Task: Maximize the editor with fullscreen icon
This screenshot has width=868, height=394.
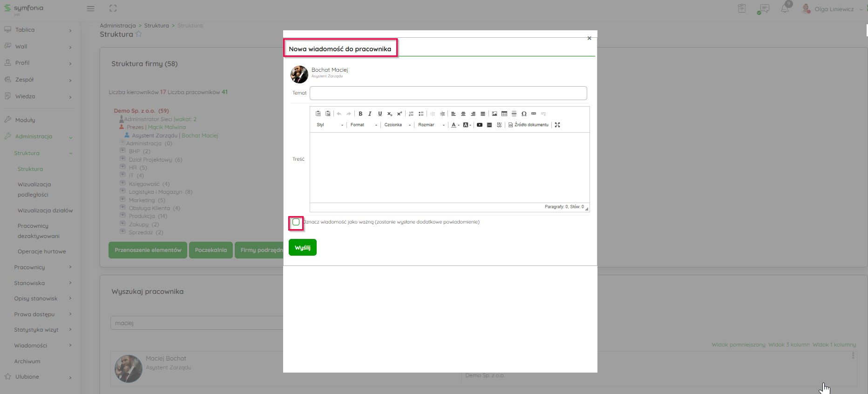Action: 557,125
